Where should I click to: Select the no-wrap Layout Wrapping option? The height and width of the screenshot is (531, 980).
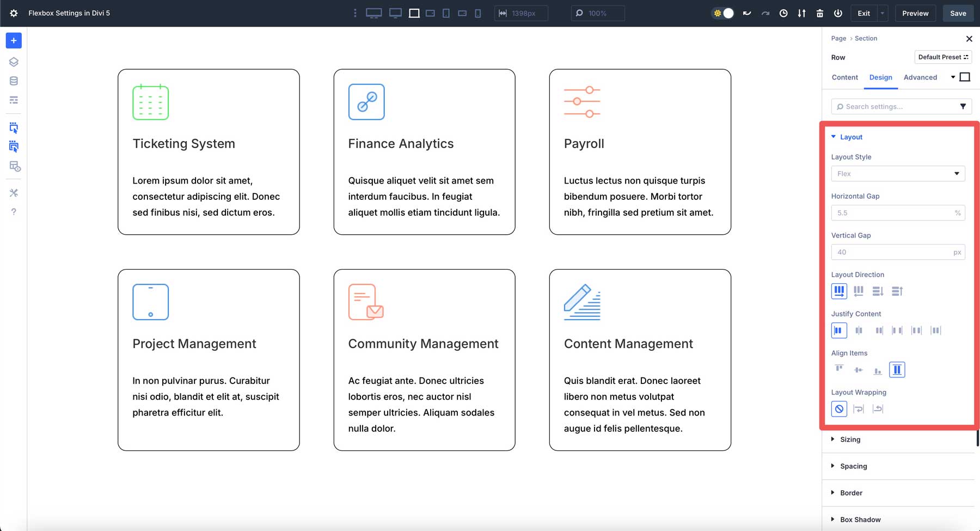(839, 409)
